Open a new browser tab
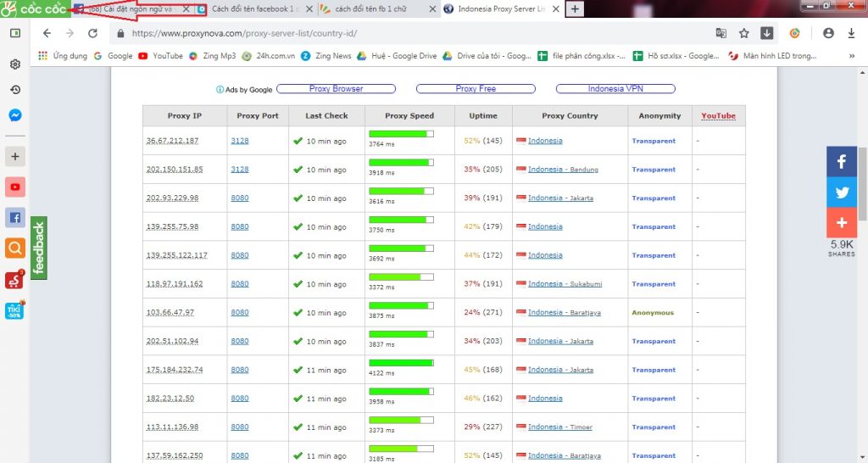The width and height of the screenshot is (868, 463). coord(575,8)
